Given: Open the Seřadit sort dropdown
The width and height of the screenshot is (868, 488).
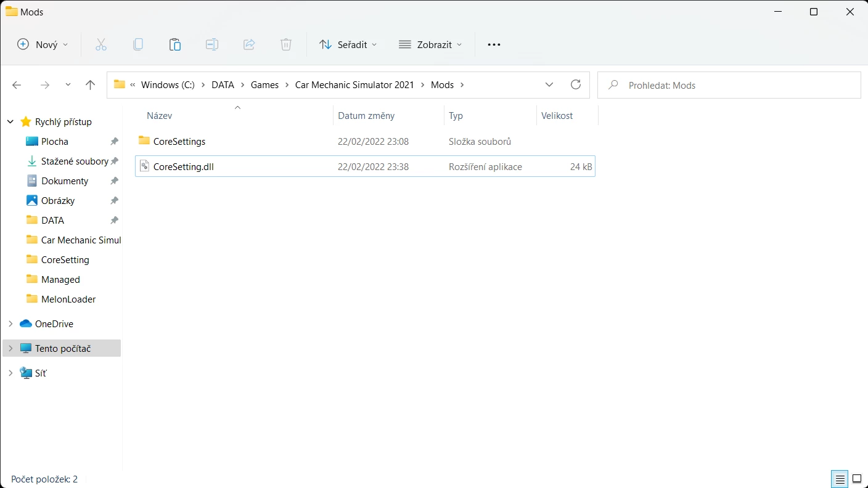Looking at the screenshot, I should point(348,44).
